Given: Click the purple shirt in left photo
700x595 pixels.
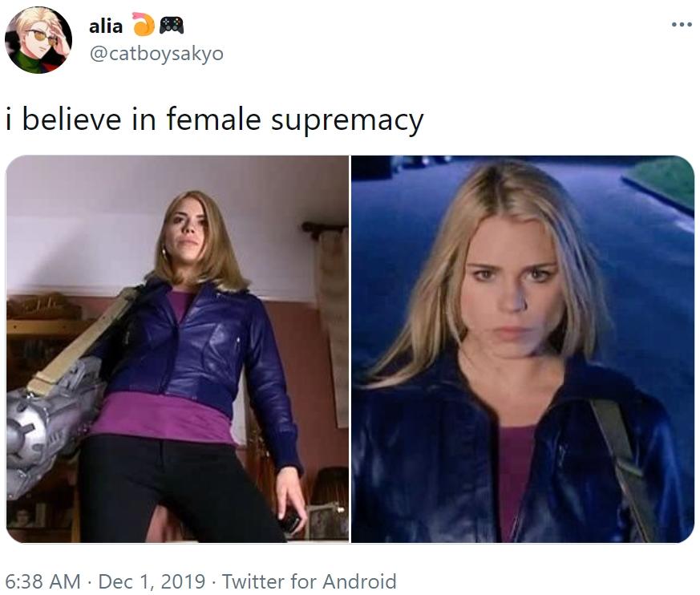Looking at the screenshot, I should coord(163,417).
